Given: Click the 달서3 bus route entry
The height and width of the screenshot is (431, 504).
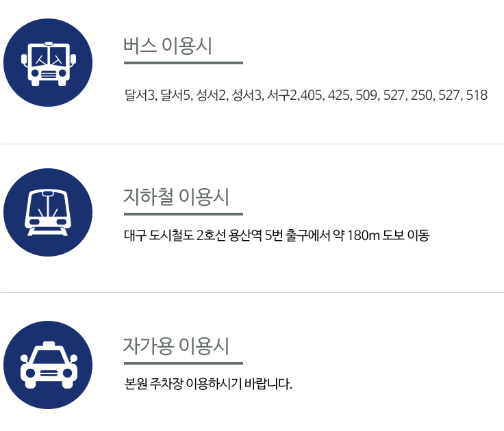Looking at the screenshot, I should [140, 95].
